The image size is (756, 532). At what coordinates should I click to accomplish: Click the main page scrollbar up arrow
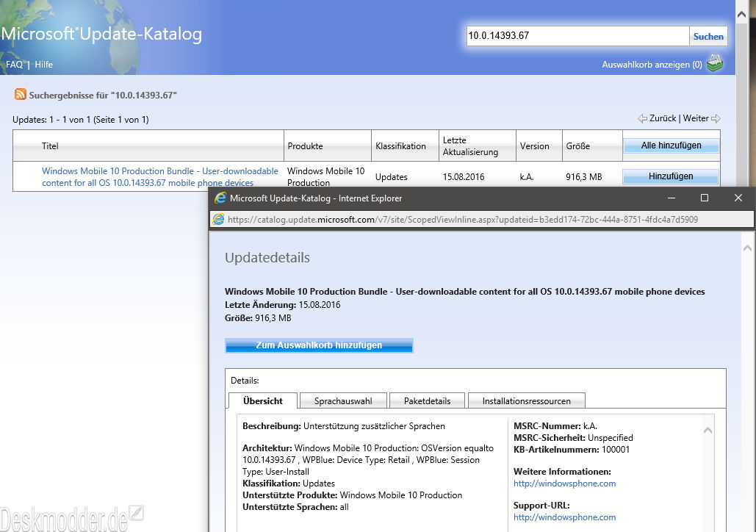(x=741, y=15)
